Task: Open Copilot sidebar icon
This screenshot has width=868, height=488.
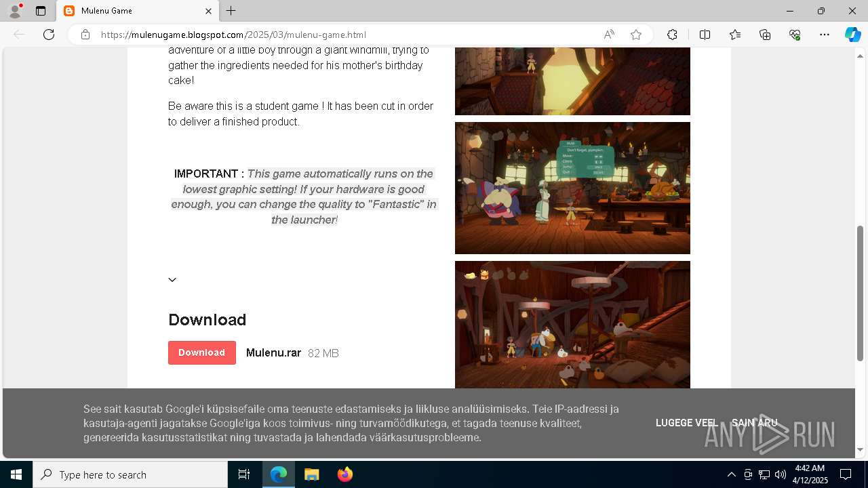Action: (x=852, y=35)
